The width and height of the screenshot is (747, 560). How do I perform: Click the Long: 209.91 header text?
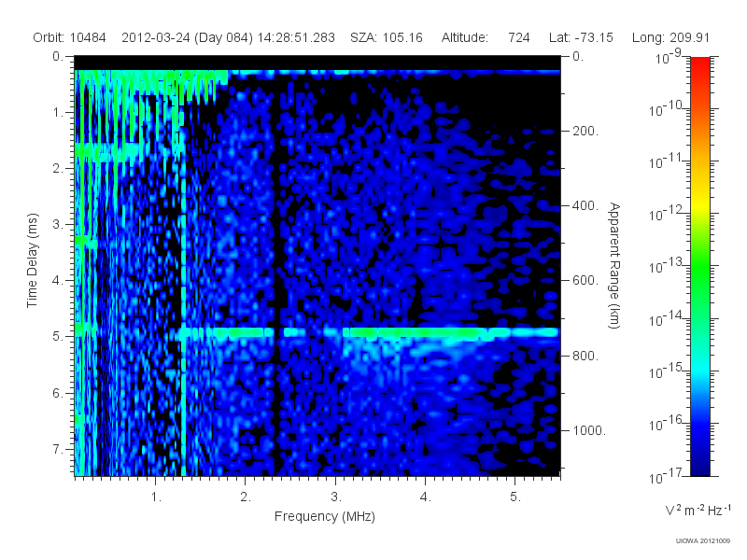click(670, 37)
